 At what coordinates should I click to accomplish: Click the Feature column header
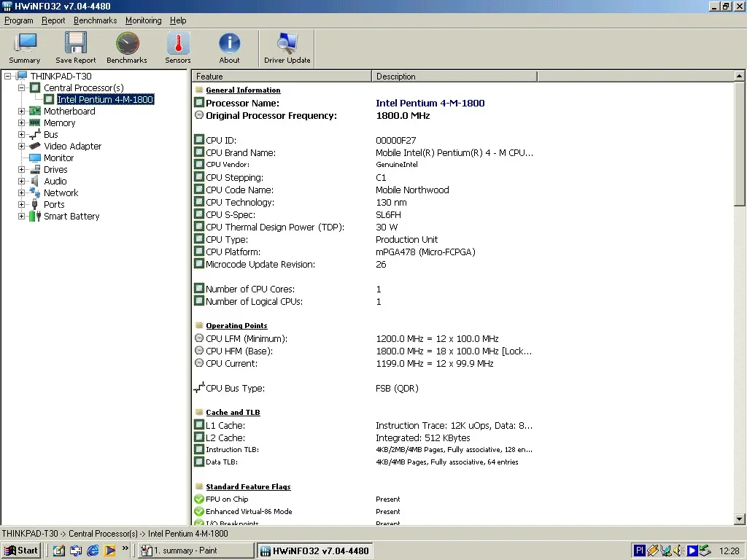point(282,76)
